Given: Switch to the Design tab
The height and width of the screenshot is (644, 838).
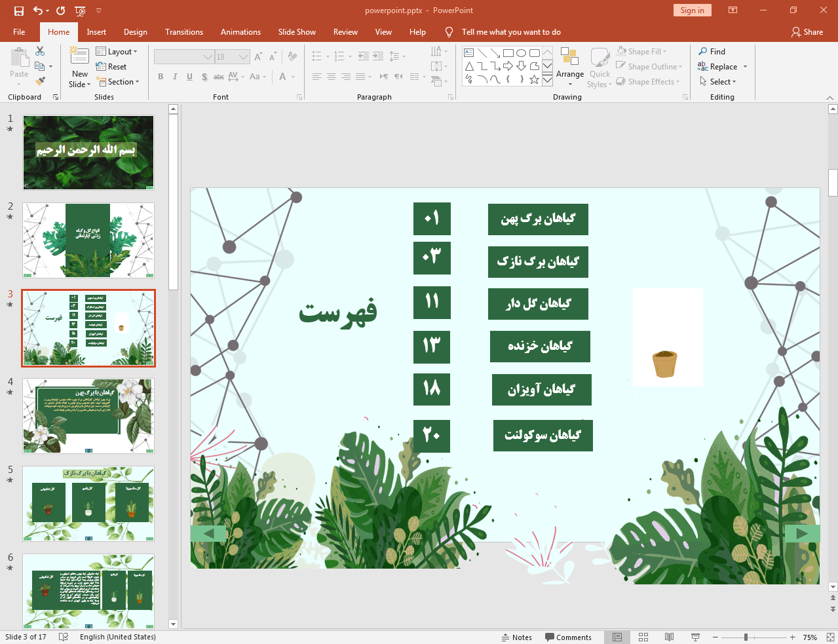Looking at the screenshot, I should click(x=135, y=32).
